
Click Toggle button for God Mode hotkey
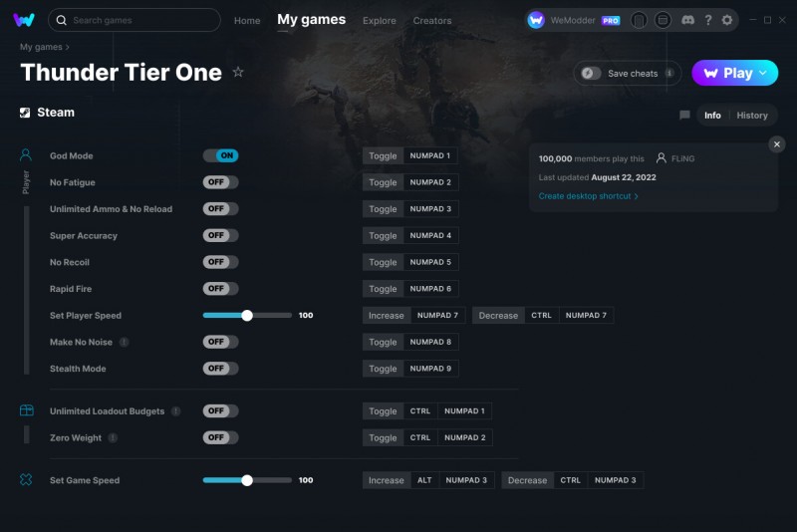coord(383,156)
